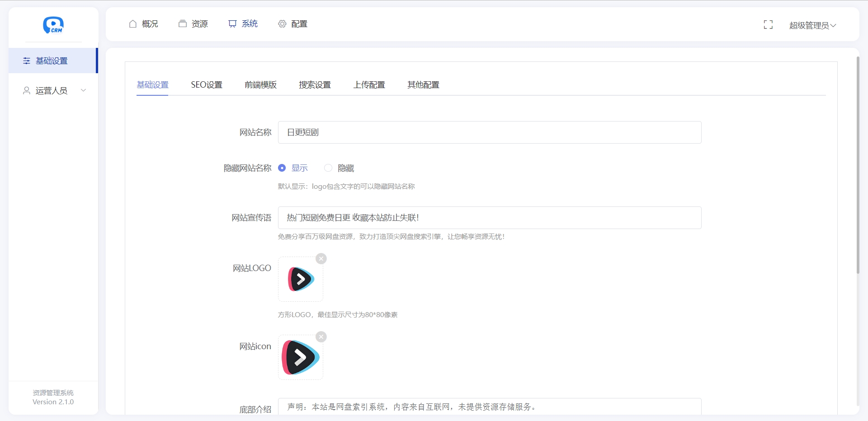
Task: Click the 网站LOGO thumbnail image
Action: click(x=301, y=279)
